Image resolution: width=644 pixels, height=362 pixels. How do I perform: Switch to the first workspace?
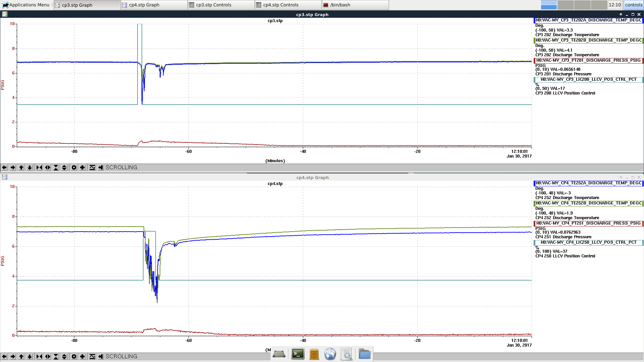[549, 5]
